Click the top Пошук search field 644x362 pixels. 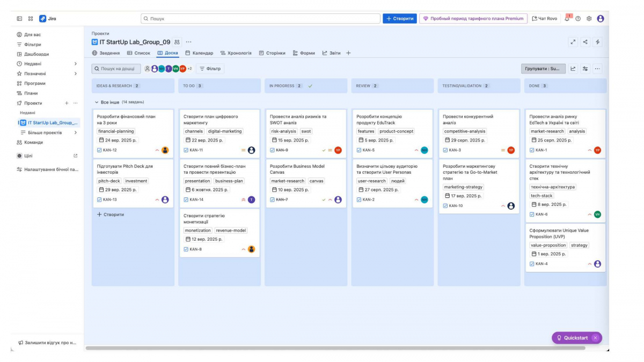(260, 19)
